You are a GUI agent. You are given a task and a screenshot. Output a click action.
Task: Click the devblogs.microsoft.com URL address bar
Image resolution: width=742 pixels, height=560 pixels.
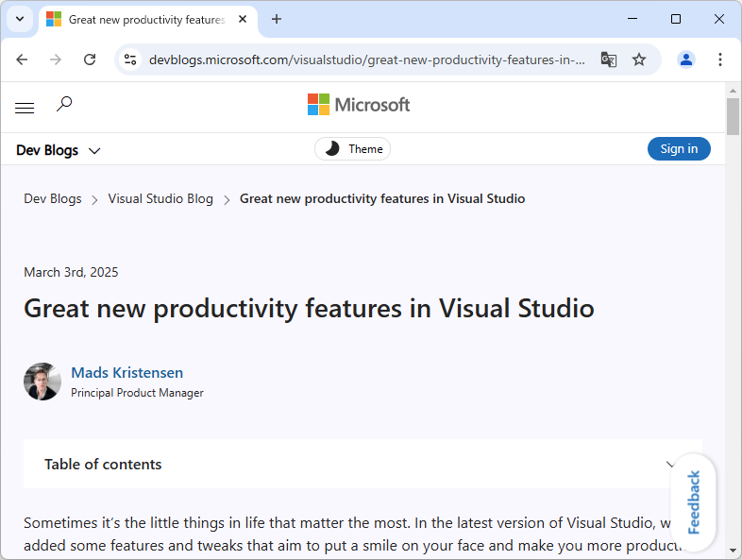click(x=366, y=59)
